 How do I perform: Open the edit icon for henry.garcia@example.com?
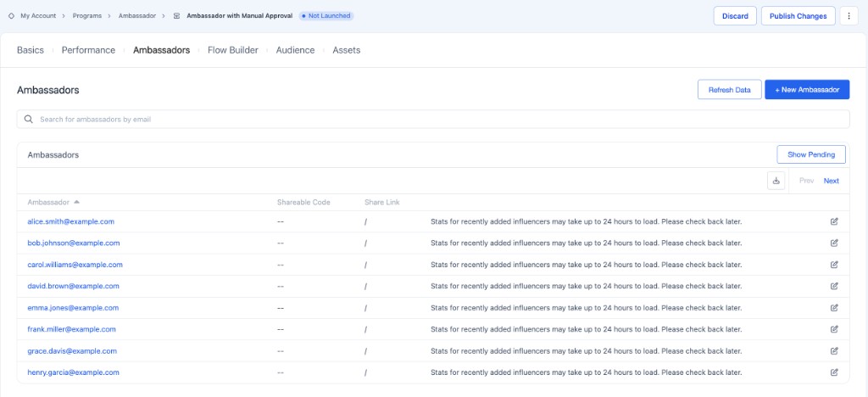pyautogui.click(x=834, y=372)
